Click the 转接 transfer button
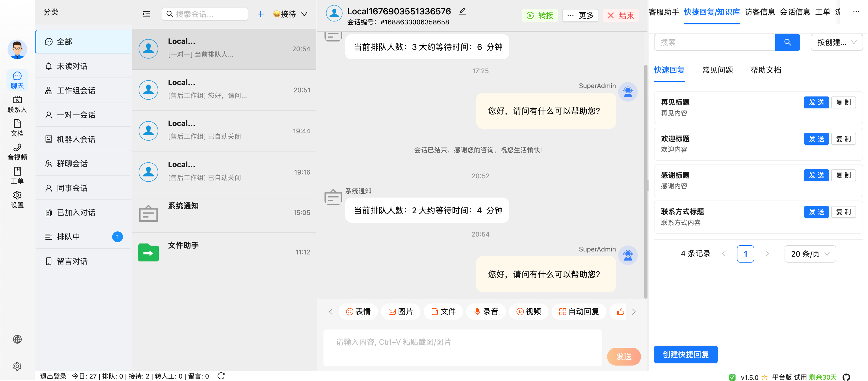 tap(540, 15)
